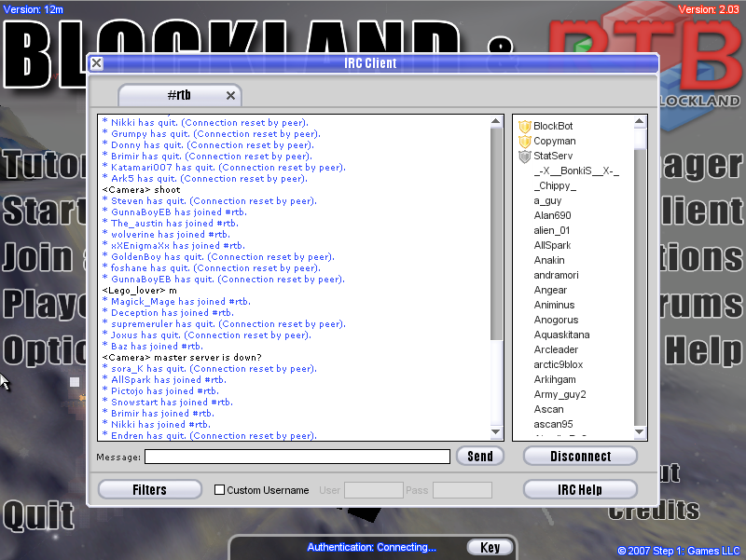The height and width of the screenshot is (560, 746).
Task: Select user Aquaskitana in the list
Action: tap(561, 335)
